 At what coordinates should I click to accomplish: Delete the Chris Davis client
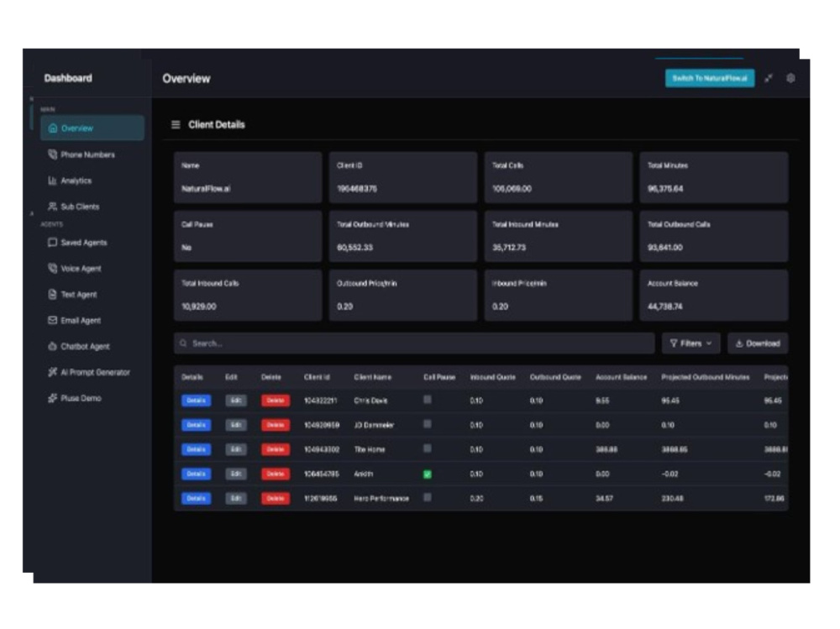point(276,401)
